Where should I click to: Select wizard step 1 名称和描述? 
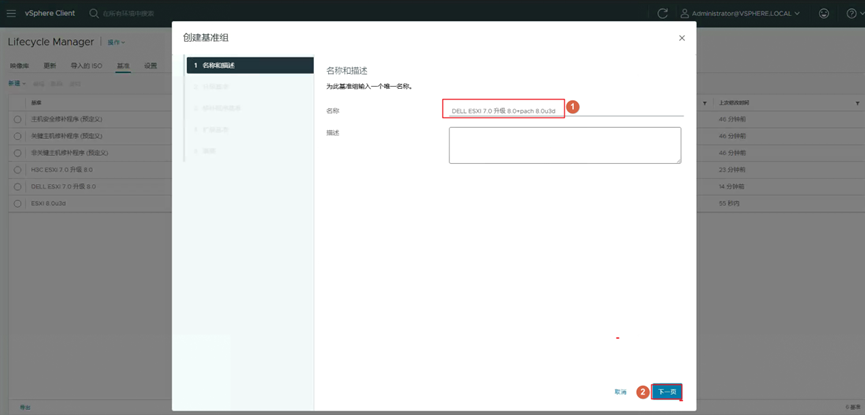249,65
